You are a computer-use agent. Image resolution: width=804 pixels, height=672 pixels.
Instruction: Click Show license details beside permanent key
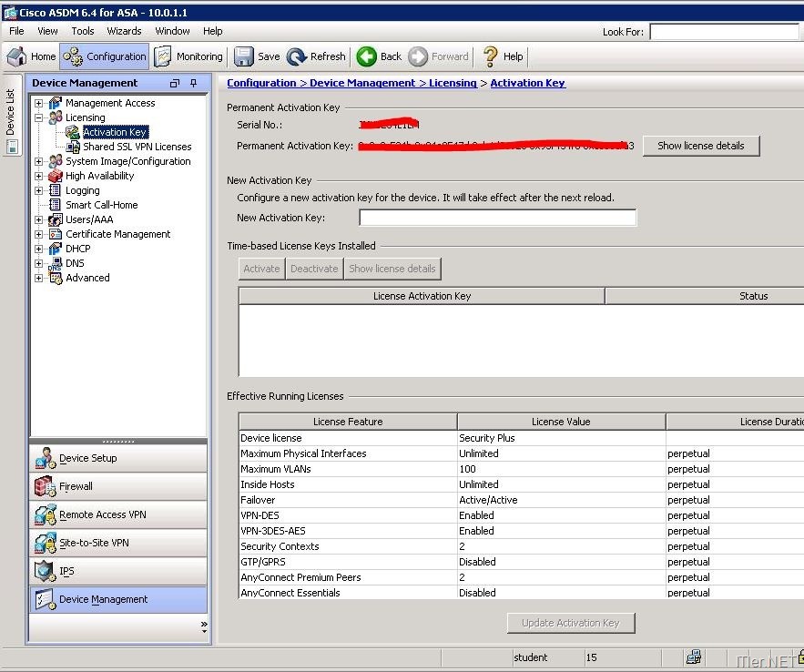(x=701, y=146)
